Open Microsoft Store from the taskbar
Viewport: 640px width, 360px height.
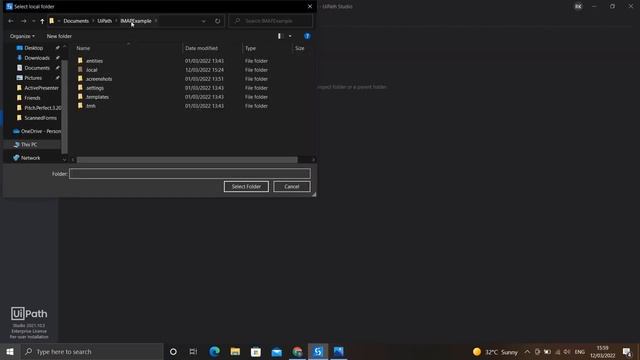point(256,351)
